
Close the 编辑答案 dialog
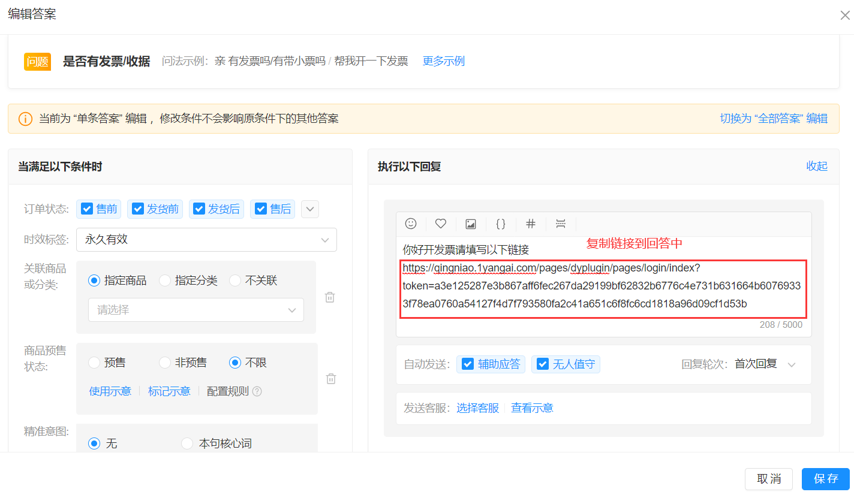(x=845, y=15)
